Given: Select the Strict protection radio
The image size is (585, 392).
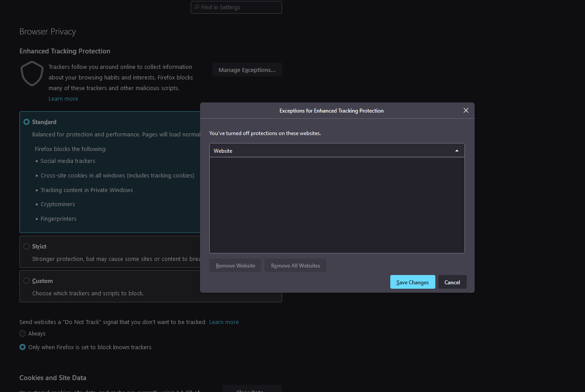Looking at the screenshot, I should (x=26, y=246).
